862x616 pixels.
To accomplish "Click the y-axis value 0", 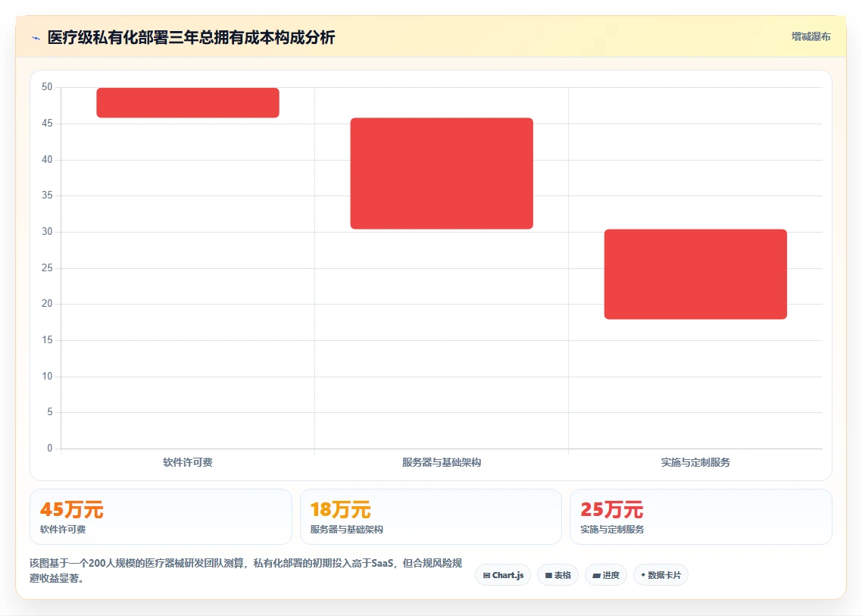I will 50,449.
